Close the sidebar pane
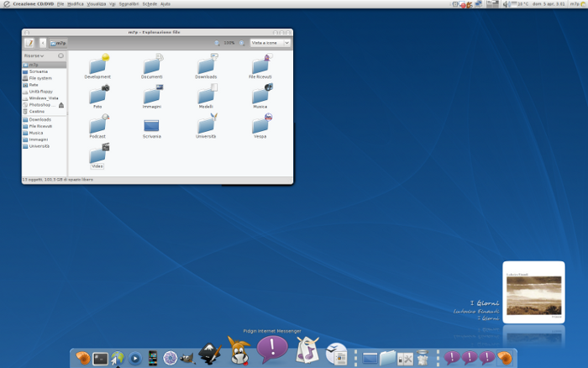 (60, 55)
